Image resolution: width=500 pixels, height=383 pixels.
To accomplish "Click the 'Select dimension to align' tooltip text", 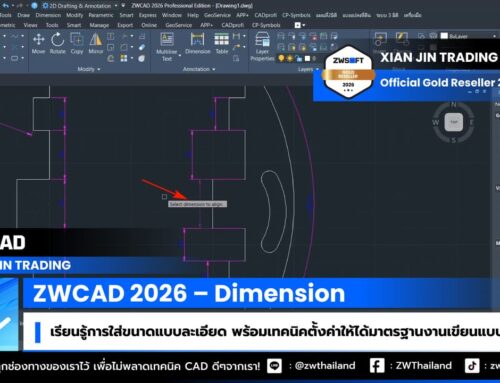I will tap(197, 204).
